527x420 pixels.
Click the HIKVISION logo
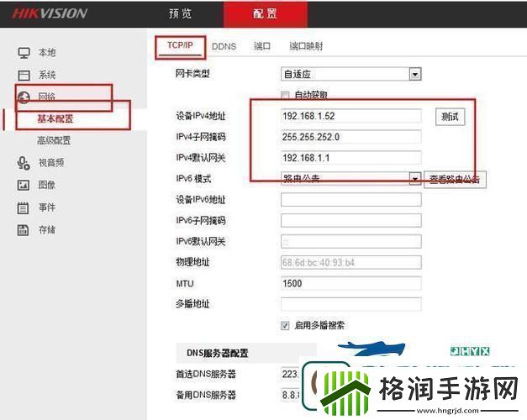pyautogui.click(x=49, y=14)
